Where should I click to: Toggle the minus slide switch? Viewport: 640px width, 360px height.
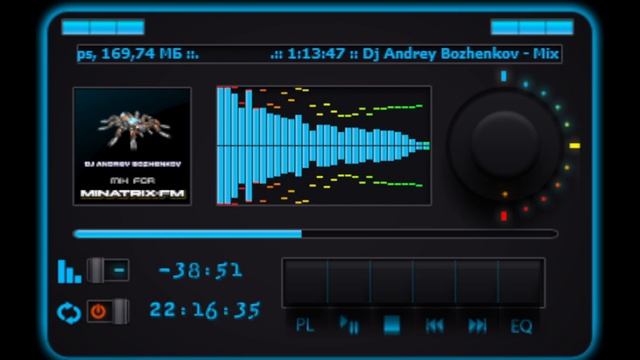tap(108, 270)
